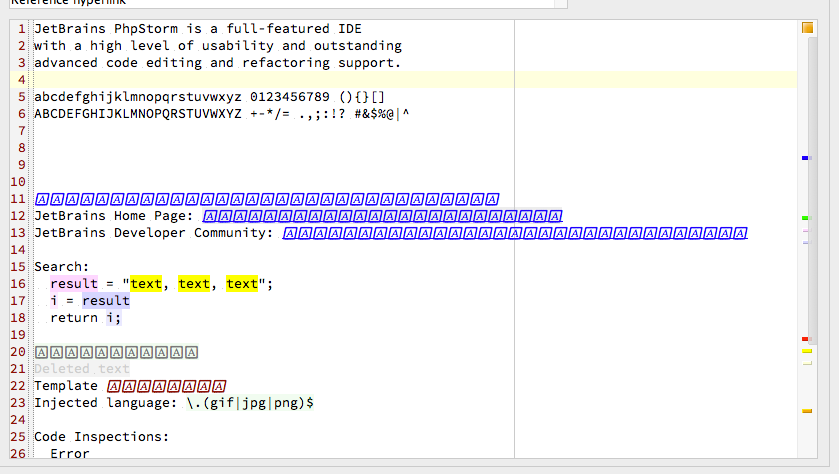The height and width of the screenshot is (474, 839).
Task: Click line number 11 in the gutter
Action: coord(18,199)
